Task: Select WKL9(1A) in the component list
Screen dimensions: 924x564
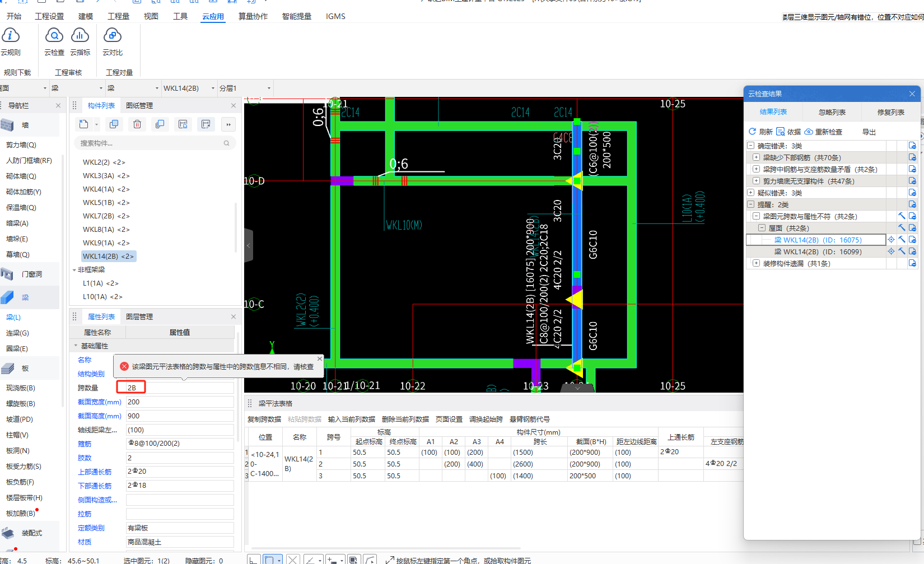Action: click(106, 243)
